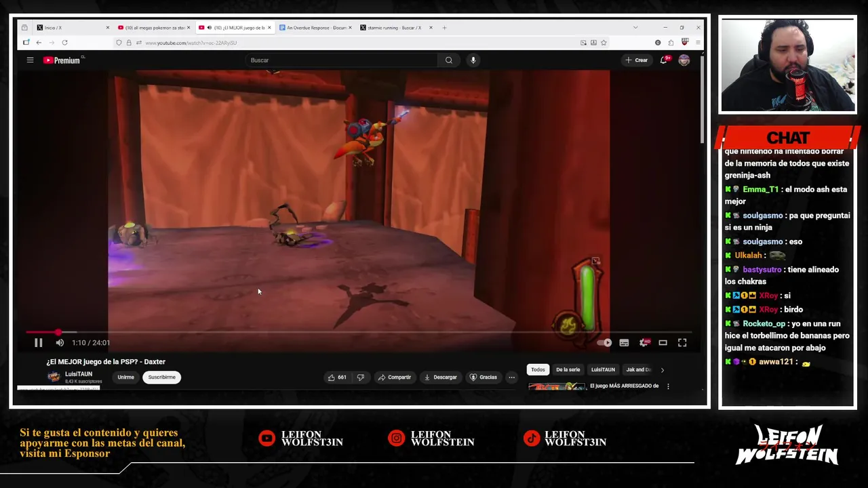Screen dimensions: 868x488
Task: Mute the video with the volume icon
Action: [60, 343]
